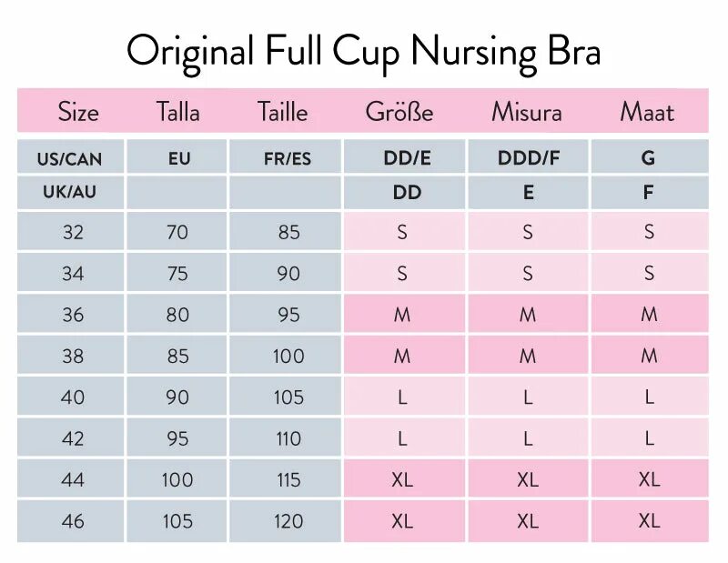
Task: Select the Größe column header
Action: [x=399, y=112]
